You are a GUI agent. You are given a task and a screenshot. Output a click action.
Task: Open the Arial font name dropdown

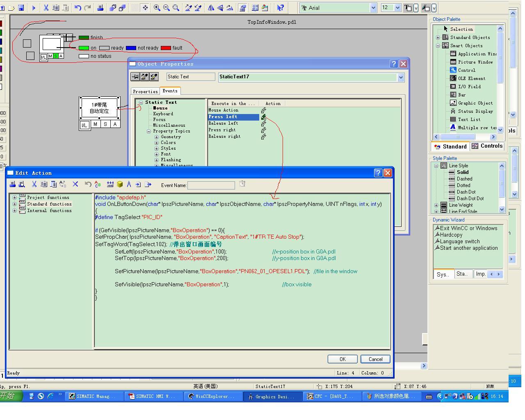click(x=373, y=8)
